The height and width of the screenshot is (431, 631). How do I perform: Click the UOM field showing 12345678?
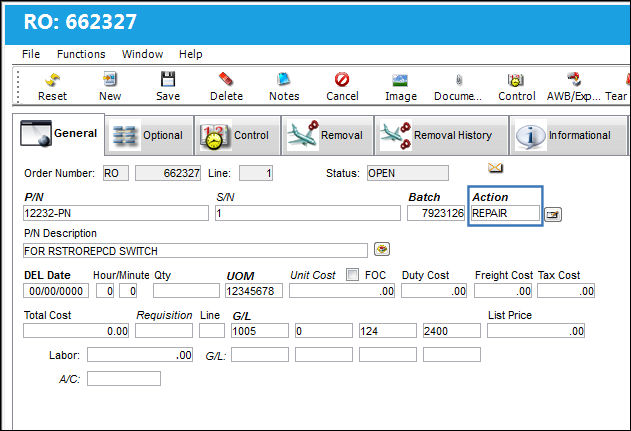coord(254,291)
